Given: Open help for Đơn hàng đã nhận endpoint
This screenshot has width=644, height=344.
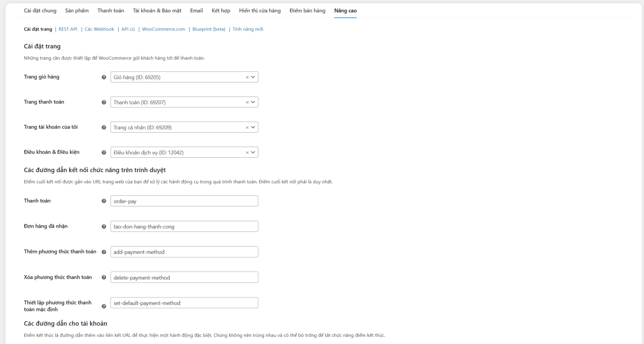Looking at the screenshot, I should [x=103, y=226].
